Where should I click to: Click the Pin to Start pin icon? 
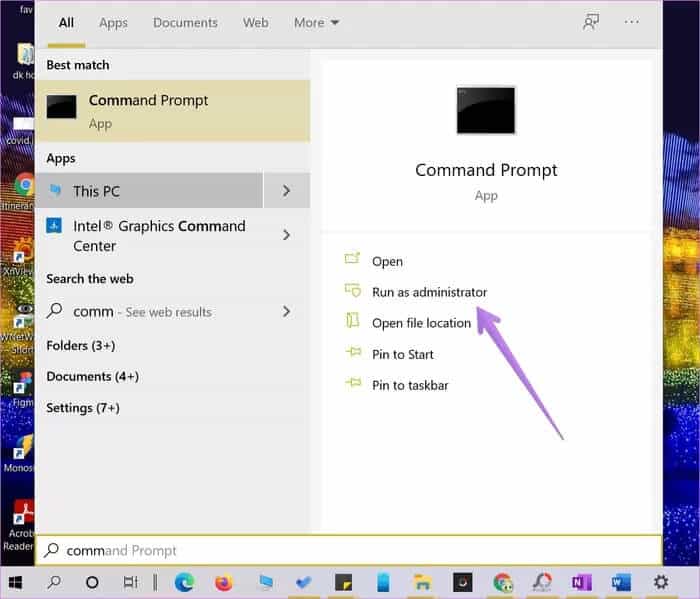click(353, 352)
